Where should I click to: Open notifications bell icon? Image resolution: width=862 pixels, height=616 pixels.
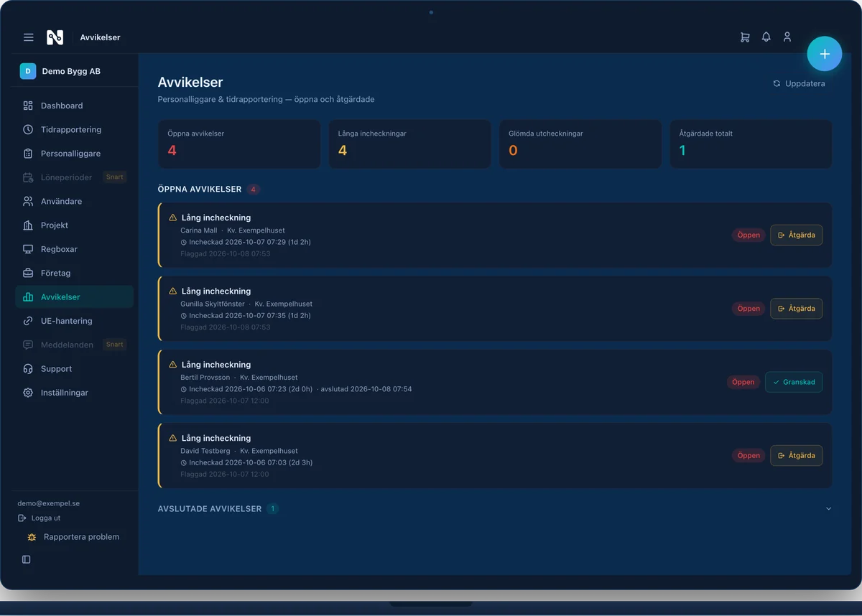pyautogui.click(x=766, y=37)
